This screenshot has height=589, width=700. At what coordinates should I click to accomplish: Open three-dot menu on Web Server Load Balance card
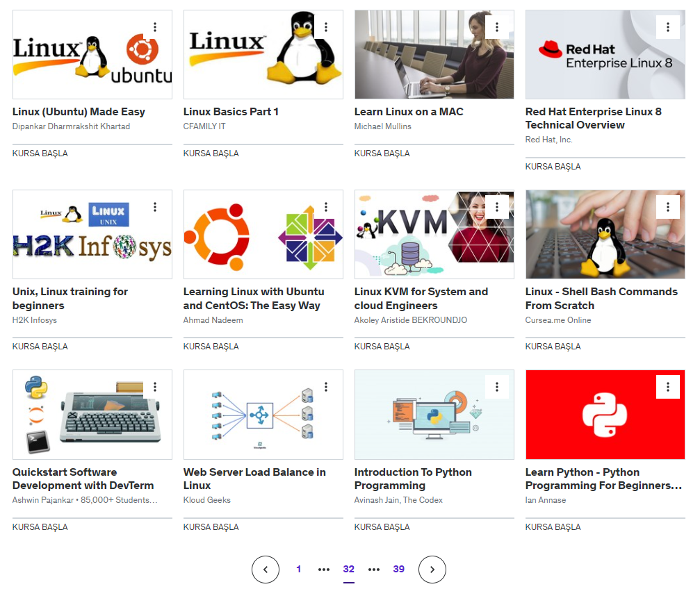pos(326,387)
